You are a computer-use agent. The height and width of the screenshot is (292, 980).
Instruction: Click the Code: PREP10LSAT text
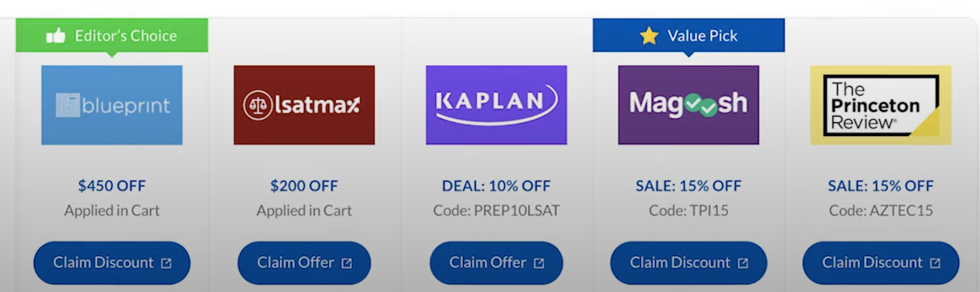click(496, 211)
